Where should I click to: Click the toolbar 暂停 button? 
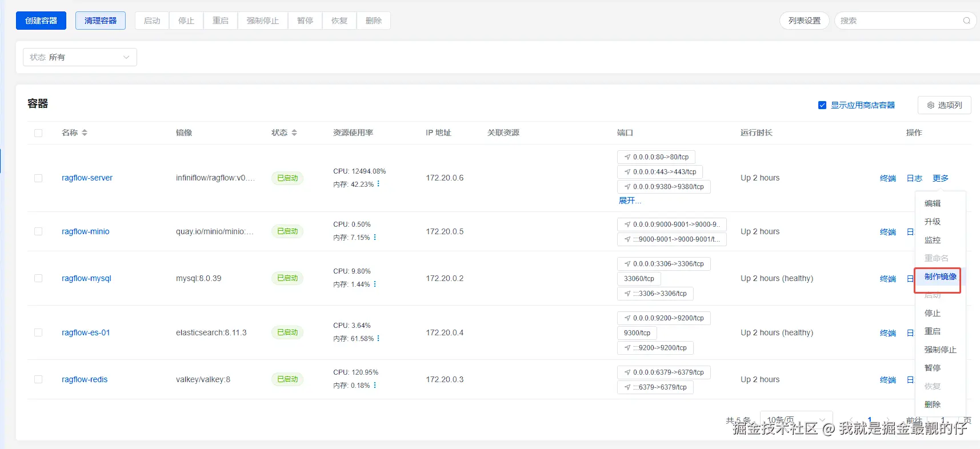pyautogui.click(x=305, y=21)
